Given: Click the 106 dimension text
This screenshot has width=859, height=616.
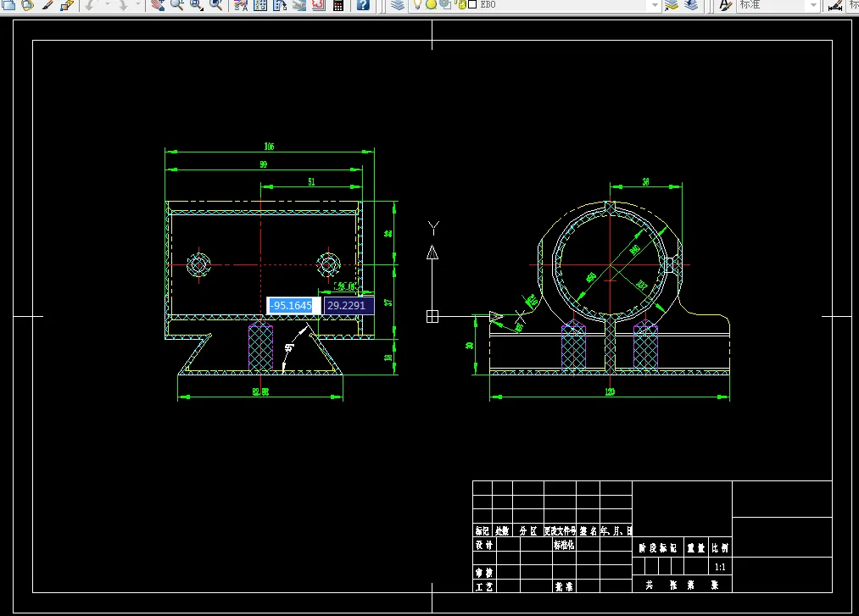Looking at the screenshot, I should pyautogui.click(x=269, y=147).
